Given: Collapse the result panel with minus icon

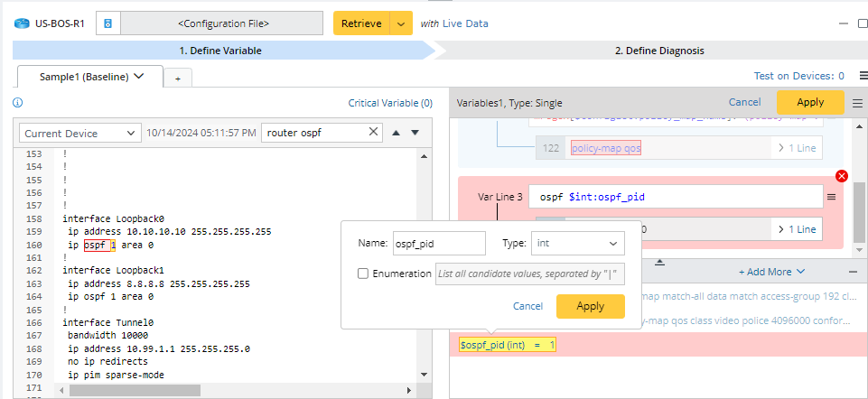Looking at the screenshot, I should click(x=853, y=271).
